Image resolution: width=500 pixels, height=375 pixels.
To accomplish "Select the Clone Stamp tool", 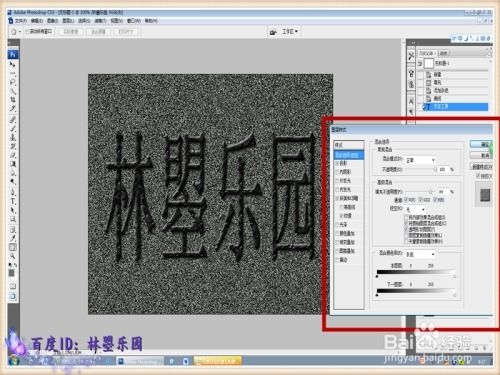I will pyautogui.click(x=13, y=137).
